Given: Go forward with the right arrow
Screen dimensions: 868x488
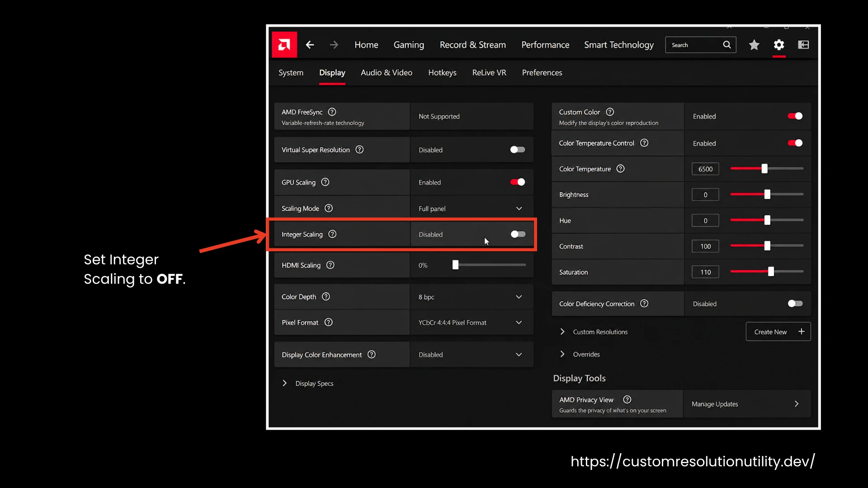Looking at the screenshot, I should coord(334,45).
